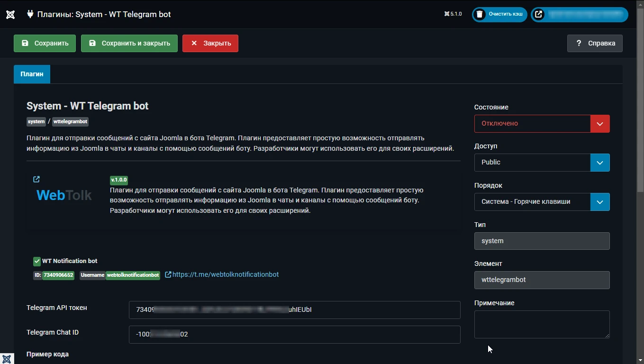This screenshot has height=364, width=644.
Task: Click inside the Telegram Chat ID field
Action: point(294,334)
